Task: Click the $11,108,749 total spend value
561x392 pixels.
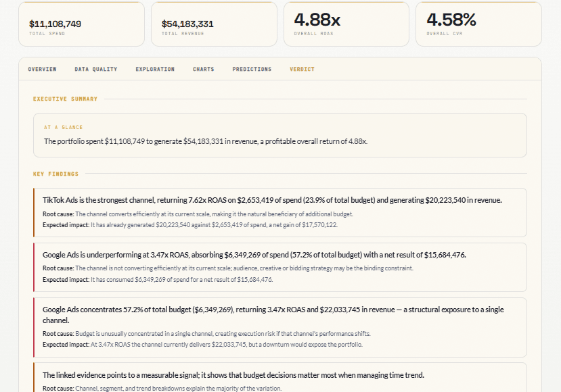Action: click(55, 24)
